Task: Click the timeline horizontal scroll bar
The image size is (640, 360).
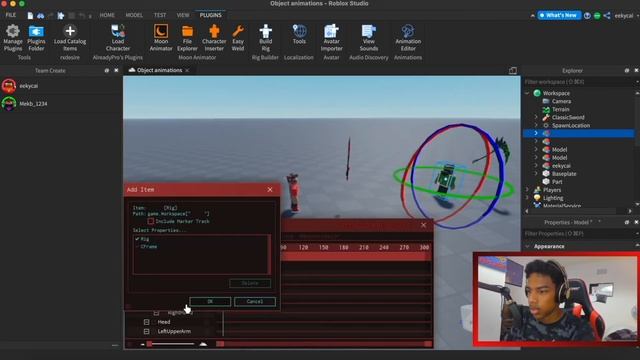Action: tap(324, 344)
